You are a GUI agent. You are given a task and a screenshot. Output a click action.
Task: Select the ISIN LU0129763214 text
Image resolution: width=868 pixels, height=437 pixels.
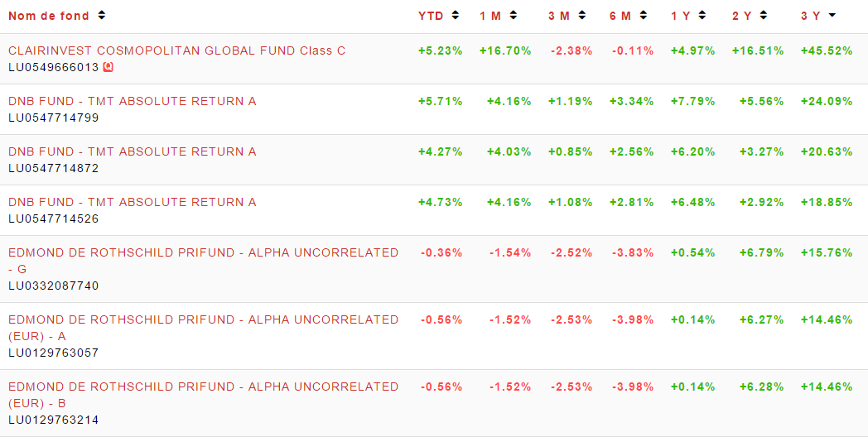[x=54, y=420]
